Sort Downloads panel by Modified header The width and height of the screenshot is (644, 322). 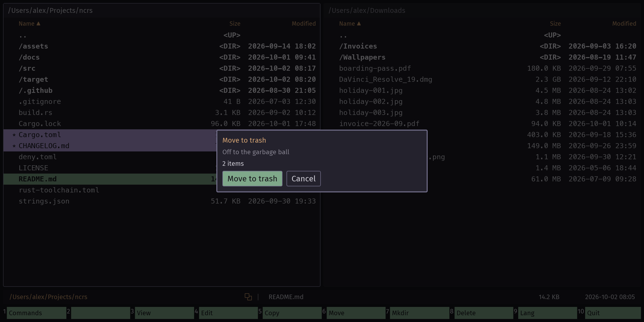(x=624, y=24)
